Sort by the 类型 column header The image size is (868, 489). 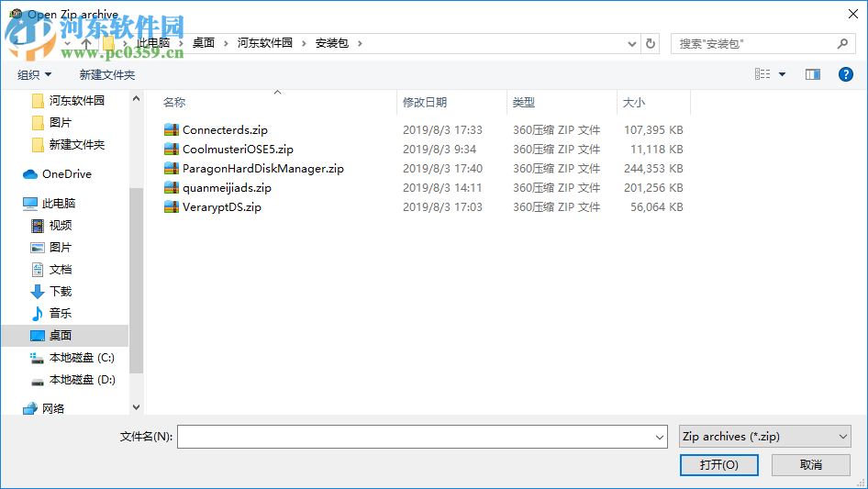(523, 103)
